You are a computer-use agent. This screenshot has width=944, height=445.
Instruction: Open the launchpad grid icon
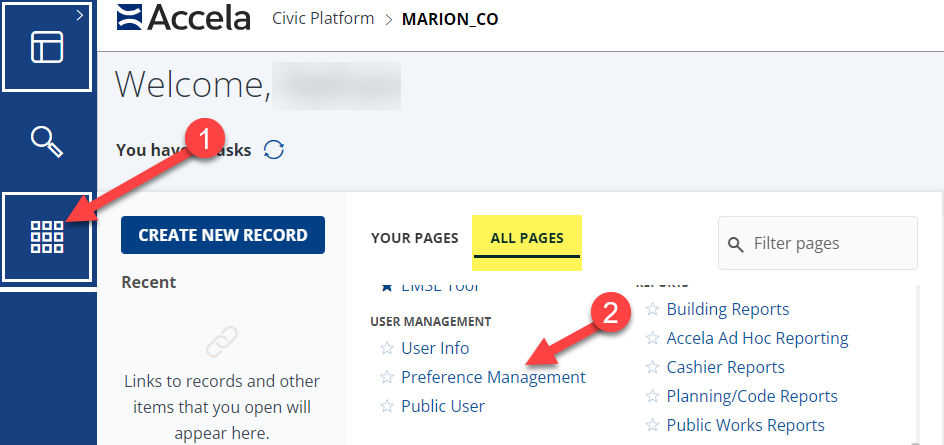(x=47, y=237)
